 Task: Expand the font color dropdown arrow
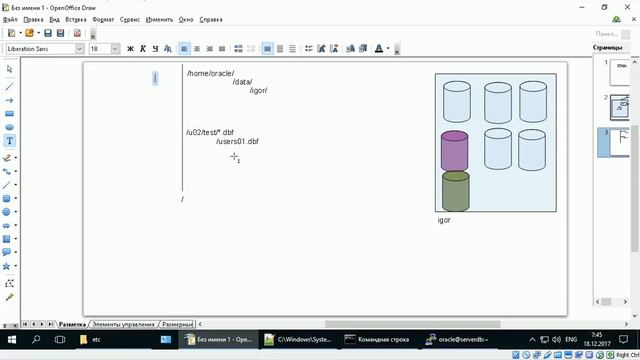coord(388,49)
